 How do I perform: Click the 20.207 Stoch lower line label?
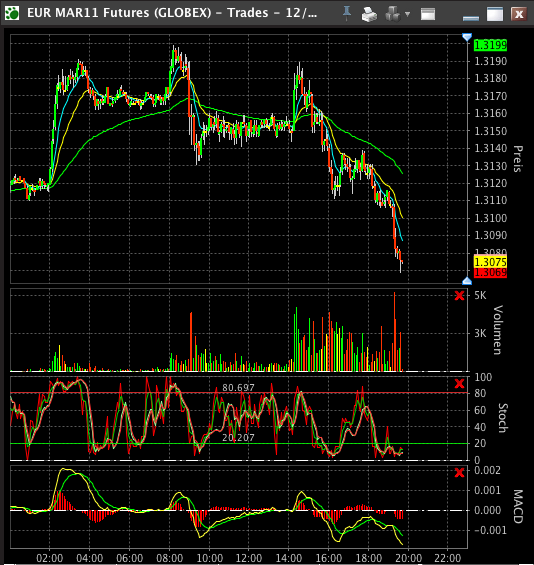(238, 437)
